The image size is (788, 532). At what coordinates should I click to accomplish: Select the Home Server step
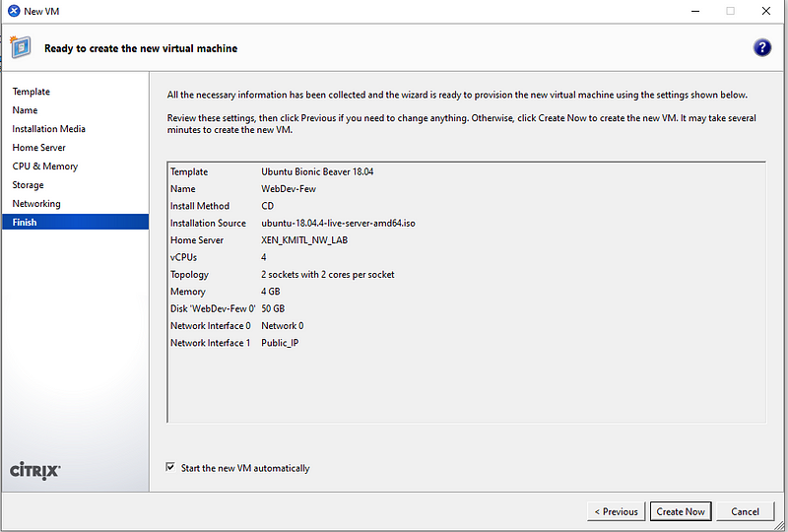pyautogui.click(x=39, y=148)
